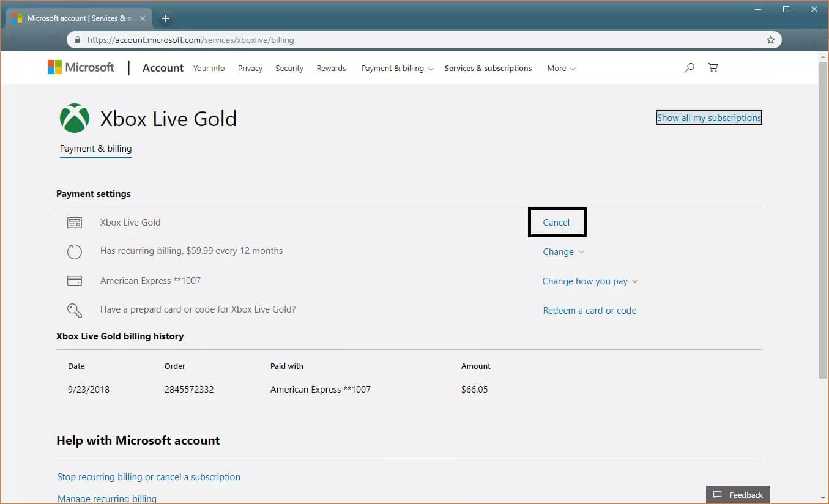Click order number 2845572332
829x504 pixels.
(189, 390)
